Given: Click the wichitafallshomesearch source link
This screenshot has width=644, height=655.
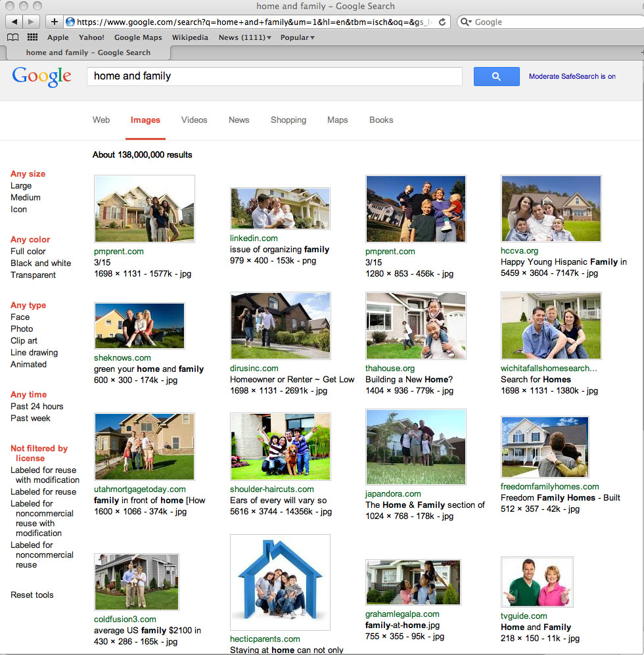Looking at the screenshot, I should click(549, 368).
